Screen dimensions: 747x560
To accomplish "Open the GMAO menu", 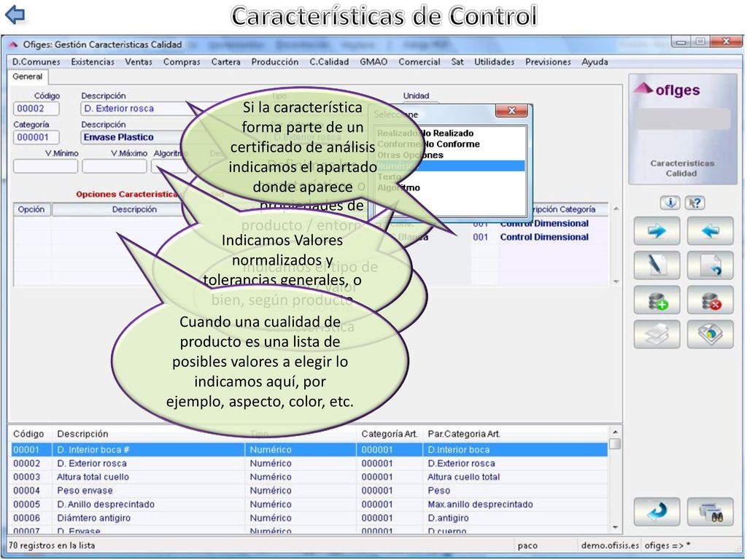I will [x=373, y=62].
